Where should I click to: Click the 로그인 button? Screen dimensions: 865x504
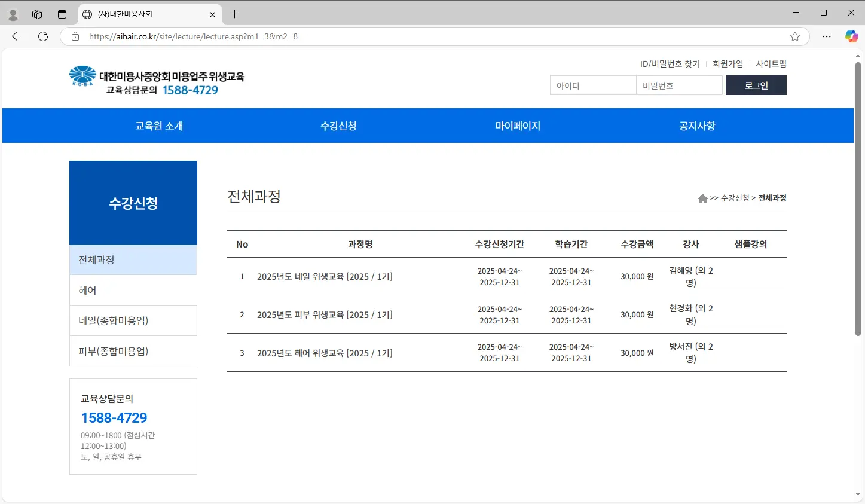pos(756,85)
